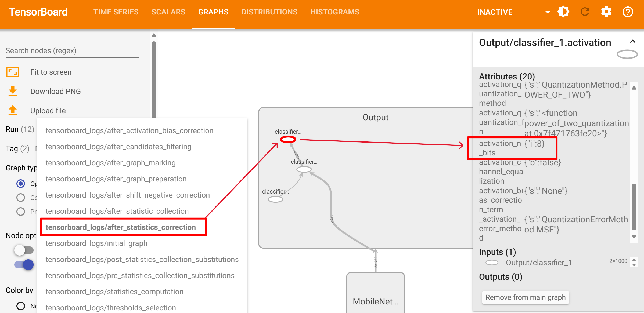Viewport: 644px width, 313px height.
Task: Open the settings gear icon
Action: pos(606,12)
